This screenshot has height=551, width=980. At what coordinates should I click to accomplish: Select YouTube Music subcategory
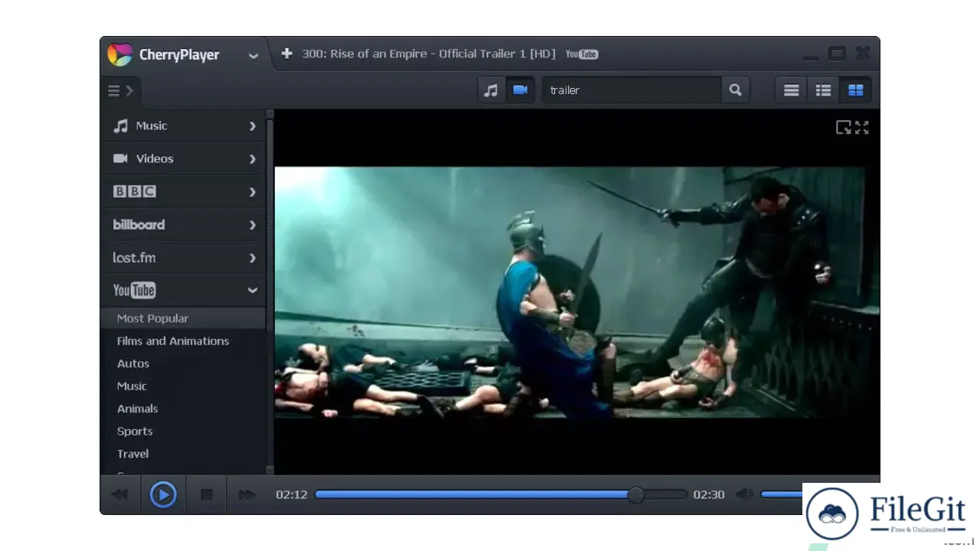[x=132, y=386]
